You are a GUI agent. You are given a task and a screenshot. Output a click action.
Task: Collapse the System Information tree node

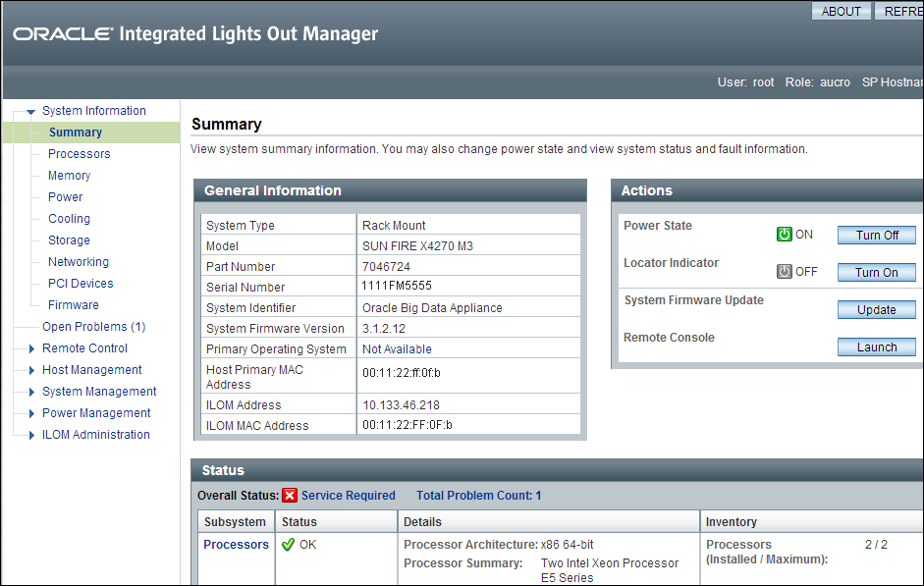[30, 111]
